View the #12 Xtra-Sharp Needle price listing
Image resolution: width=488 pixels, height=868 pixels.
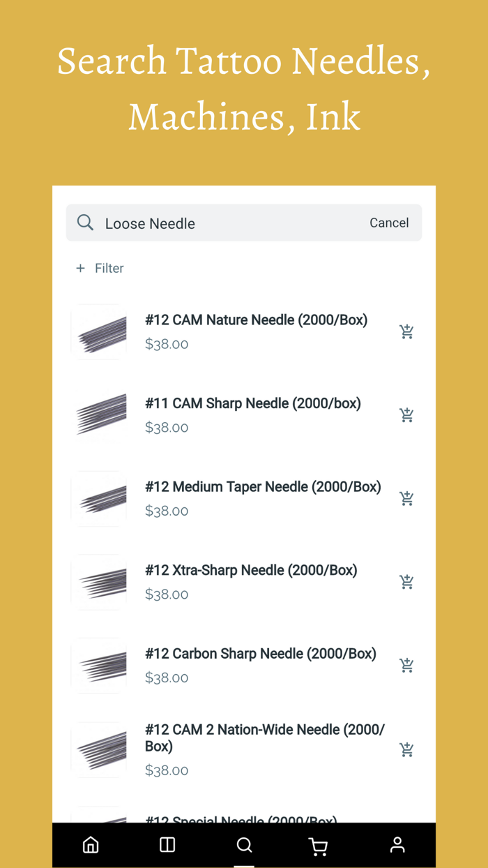166,594
